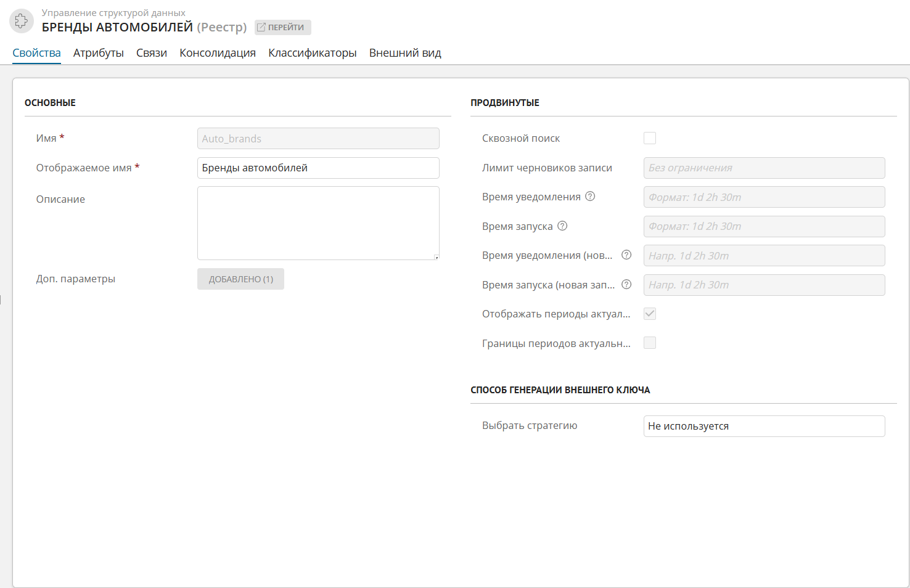Open the Выбрать стратегию dropdown

(763, 426)
